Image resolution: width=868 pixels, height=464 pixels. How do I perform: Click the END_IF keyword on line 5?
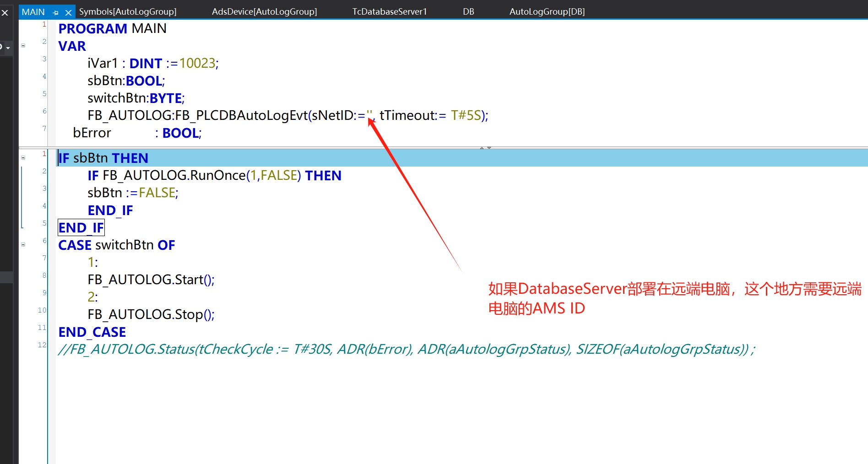[81, 227]
